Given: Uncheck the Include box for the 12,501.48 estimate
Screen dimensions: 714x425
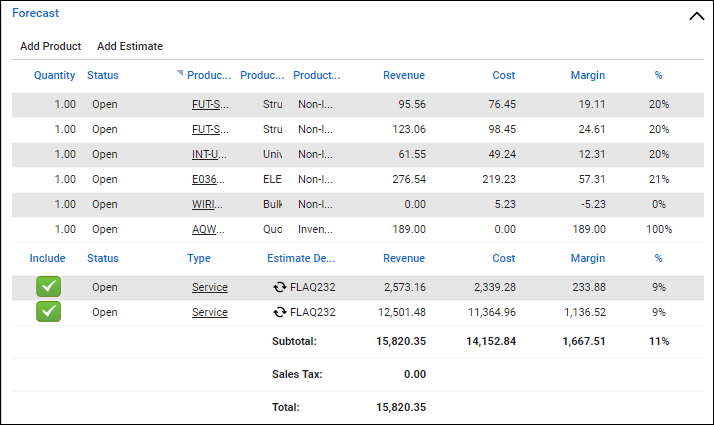Looking at the screenshot, I should (x=47, y=312).
